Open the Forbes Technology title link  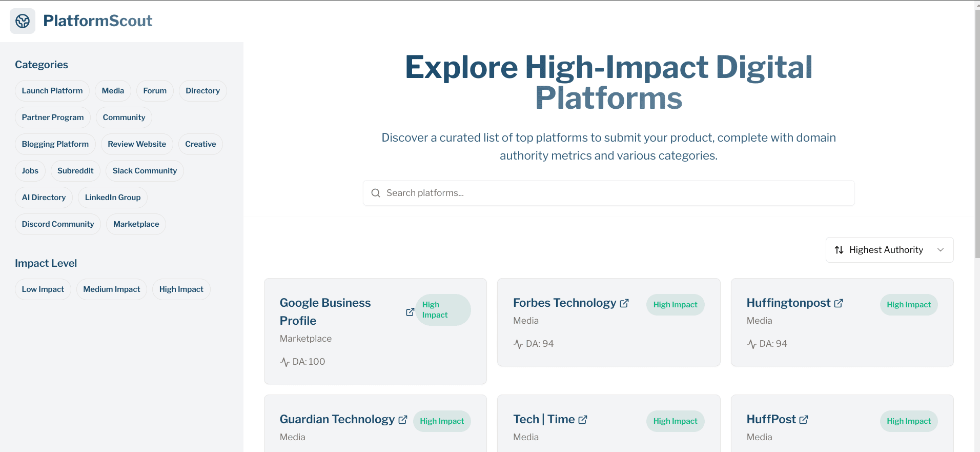click(564, 303)
